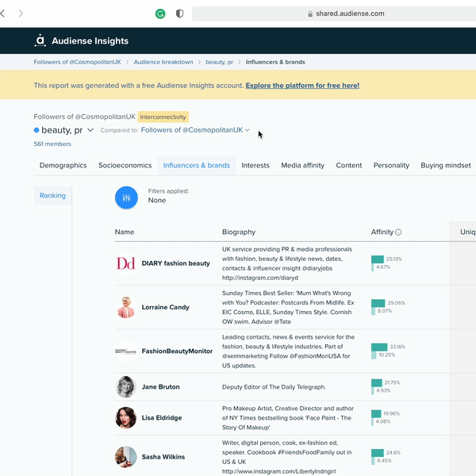Open the Personality tab
The height and width of the screenshot is (476, 476).
pos(391,166)
